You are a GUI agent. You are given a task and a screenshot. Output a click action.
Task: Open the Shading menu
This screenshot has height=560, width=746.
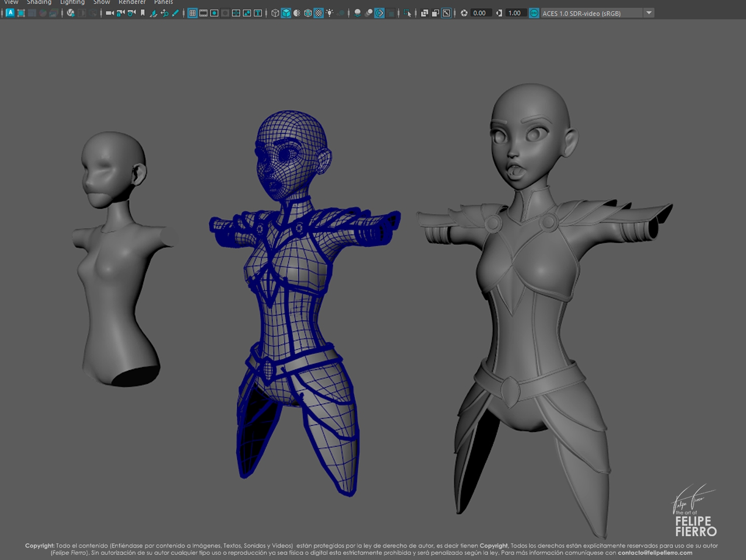coord(39,2)
